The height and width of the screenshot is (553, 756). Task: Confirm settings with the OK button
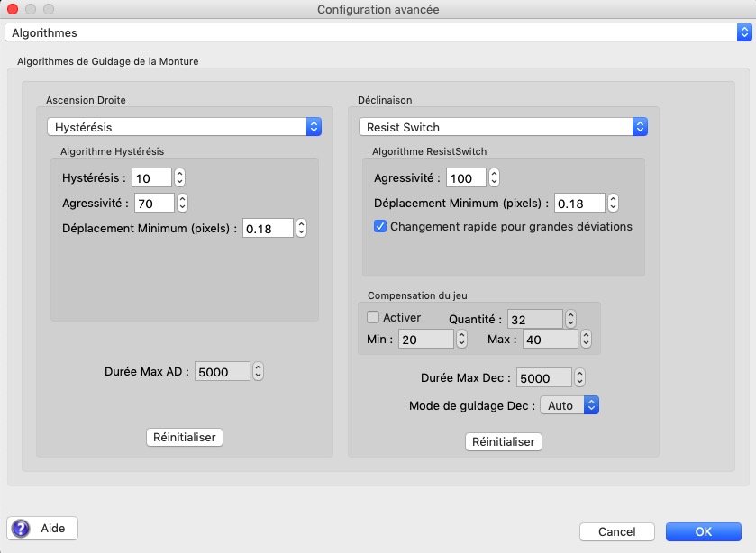click(703, 531)
